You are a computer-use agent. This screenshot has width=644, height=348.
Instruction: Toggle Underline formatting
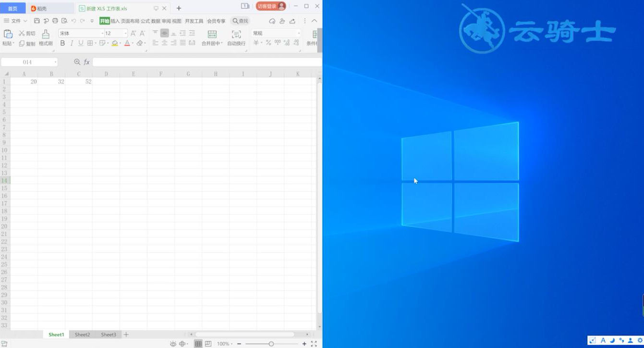[x=81, y=43]
